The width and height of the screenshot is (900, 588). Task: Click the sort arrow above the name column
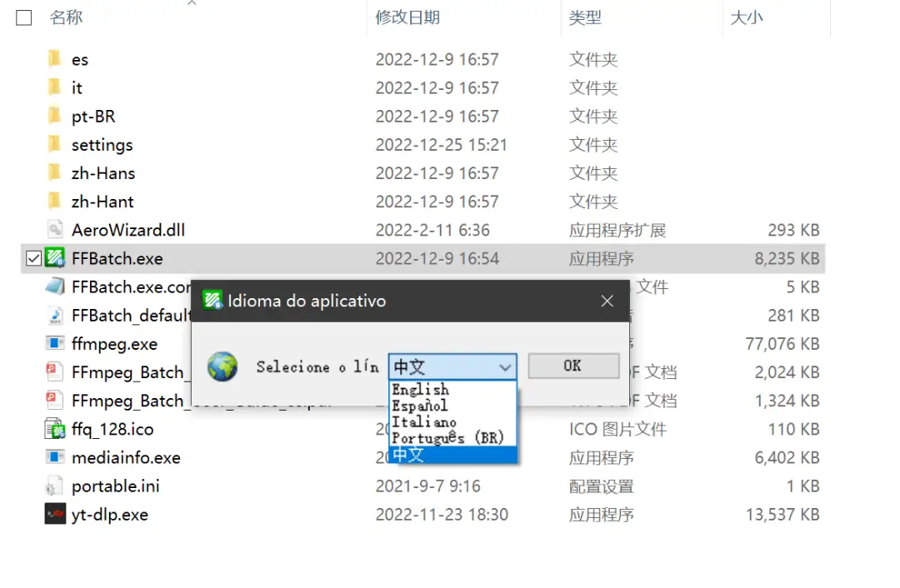coord(192,4)
